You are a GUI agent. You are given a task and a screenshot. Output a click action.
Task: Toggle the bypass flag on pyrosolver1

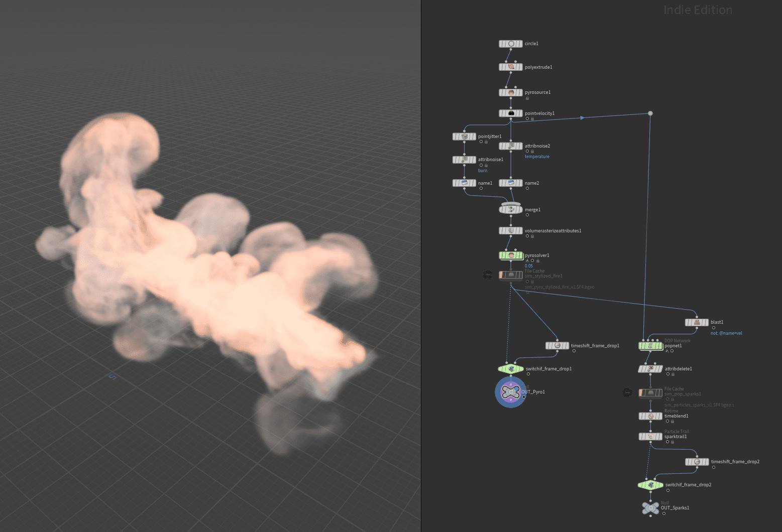point(527,260)
